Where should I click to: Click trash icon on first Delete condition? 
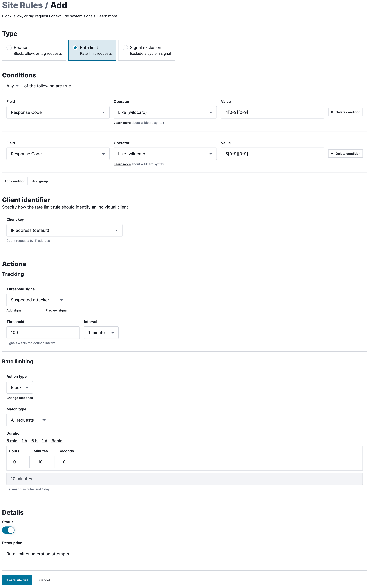click(x=332, y=112)
